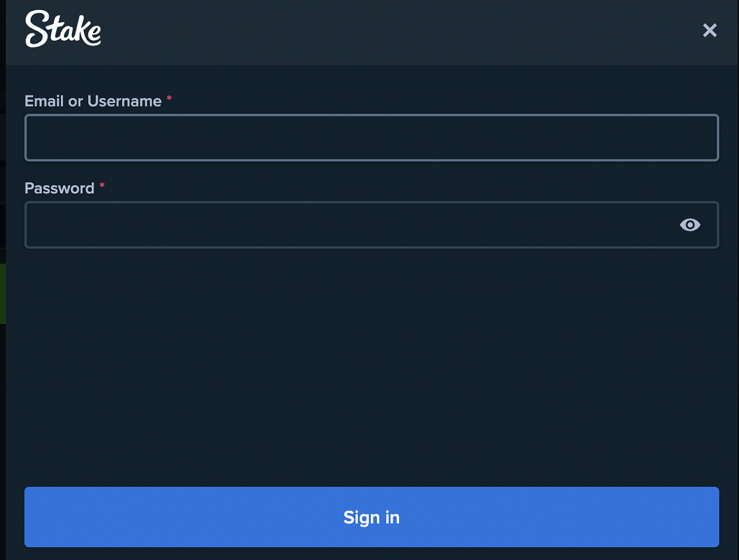Click the red asterisk beside Email or Username
Screen dimensions: 739x560
click(169, 99)
